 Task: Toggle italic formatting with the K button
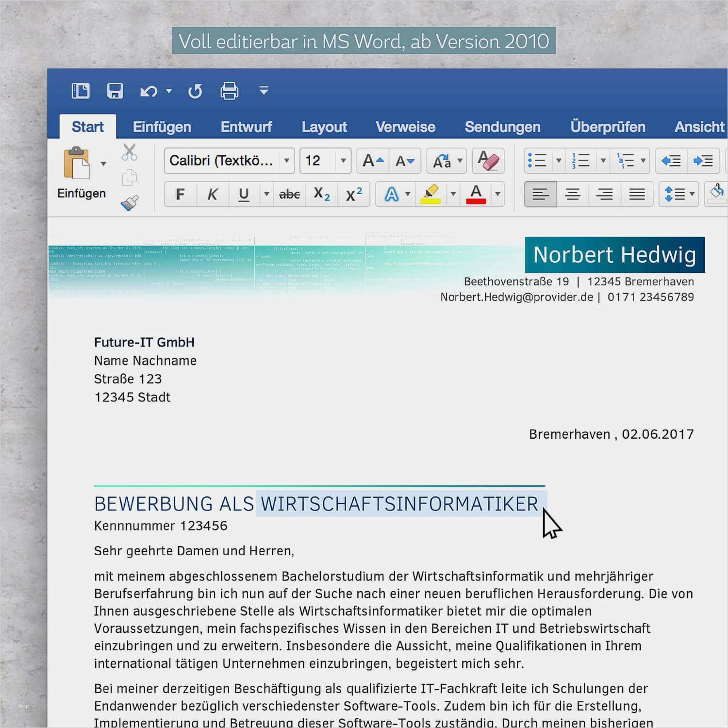(212, 194)
